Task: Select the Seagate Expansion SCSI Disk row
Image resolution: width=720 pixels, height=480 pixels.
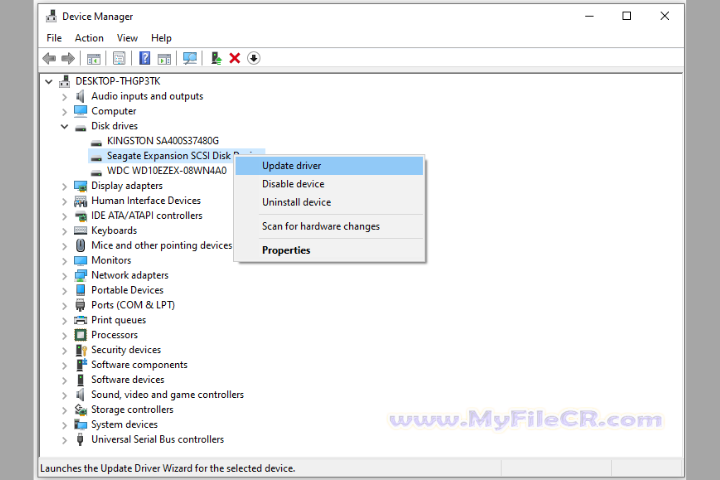Action: [161, 156]
